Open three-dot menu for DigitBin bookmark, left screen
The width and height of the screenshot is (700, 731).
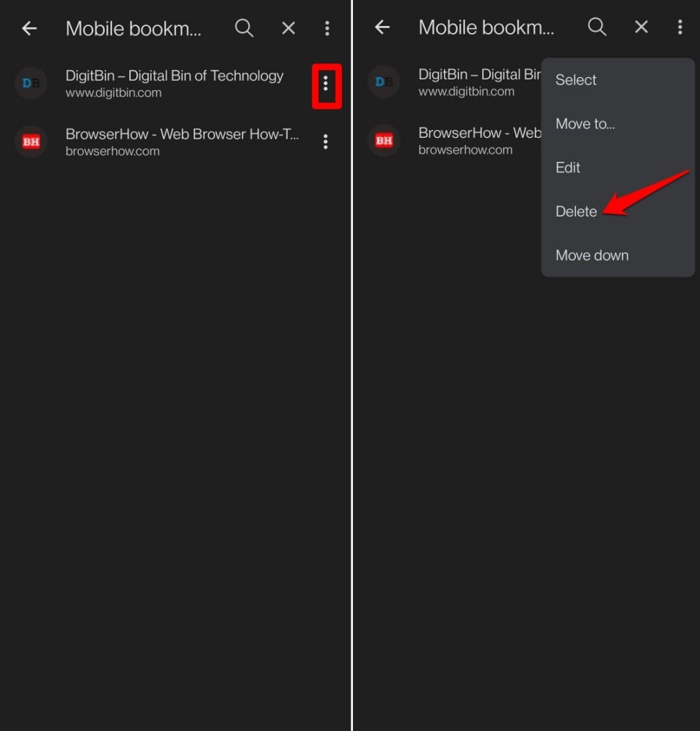325,84
